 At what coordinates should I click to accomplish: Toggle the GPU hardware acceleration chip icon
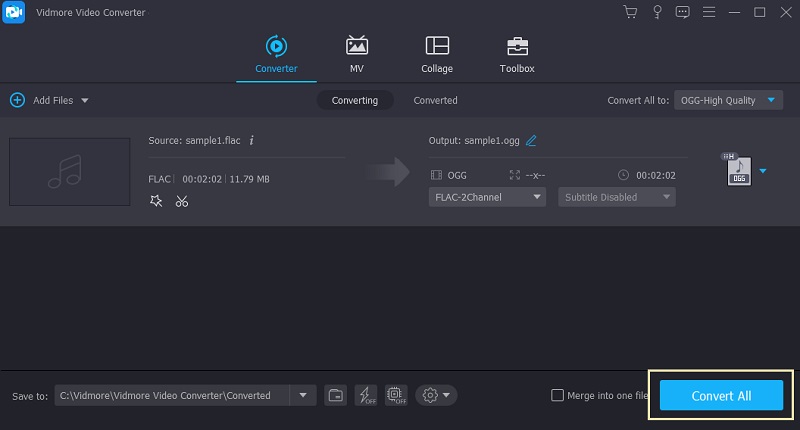click(x=396, y=395)
